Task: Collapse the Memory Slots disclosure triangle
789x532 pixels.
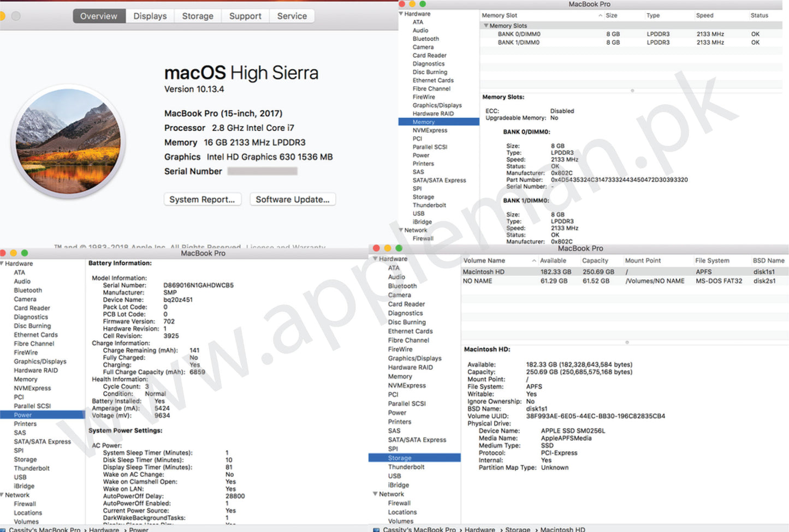Action: pyautogui.click(x=486, y=26)
